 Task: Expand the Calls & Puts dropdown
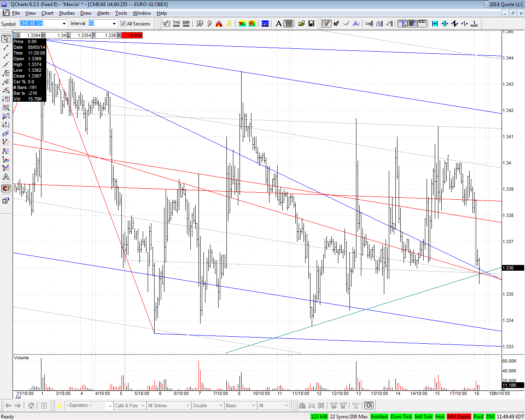point(143,406)
